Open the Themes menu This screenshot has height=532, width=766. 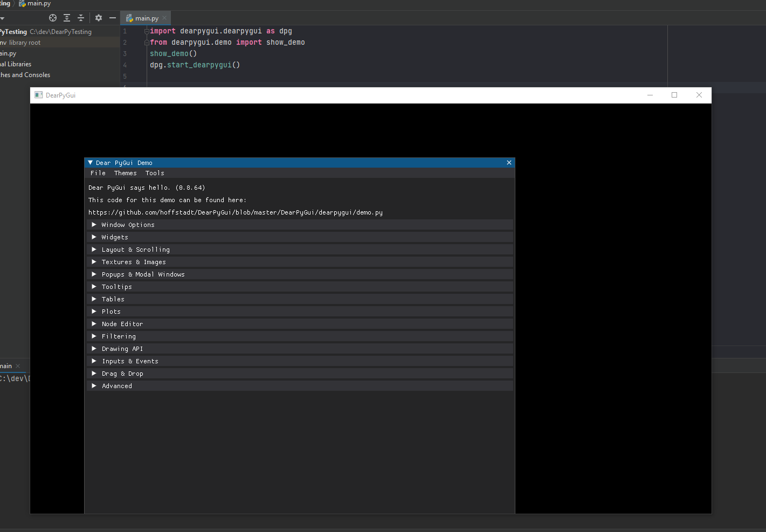pos(125,173)
